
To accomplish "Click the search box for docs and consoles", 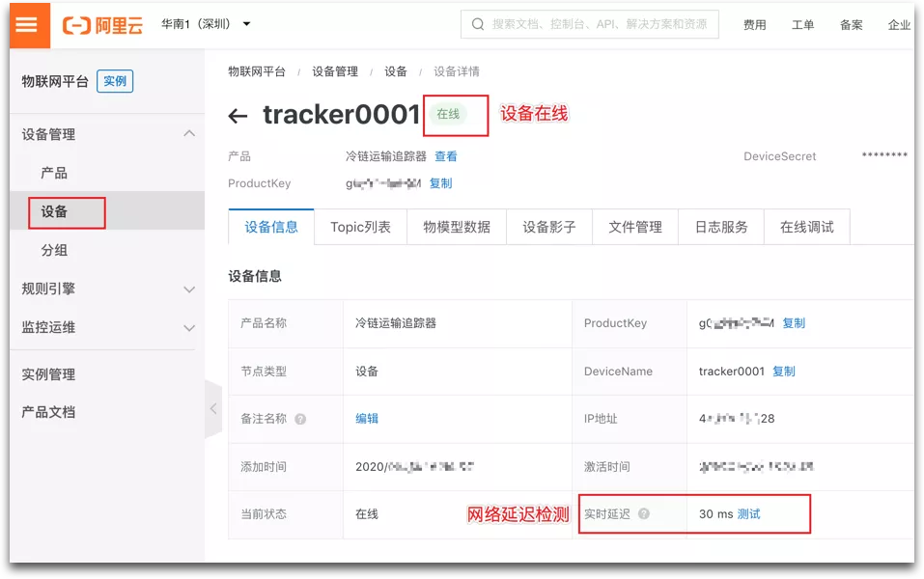I will (589, 24).
